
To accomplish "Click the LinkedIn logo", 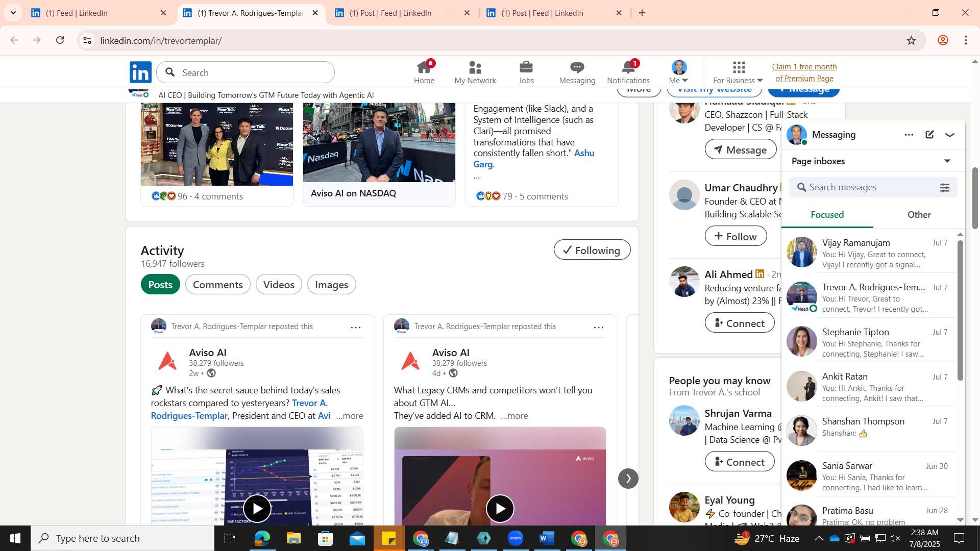I will 140,72.
